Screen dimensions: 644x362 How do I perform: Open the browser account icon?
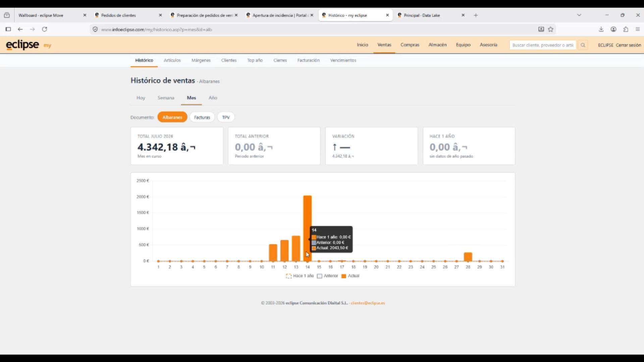coord(613,29)
